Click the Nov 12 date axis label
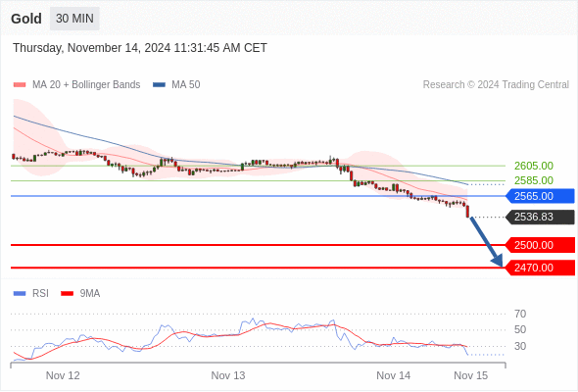 coord(63,375)
